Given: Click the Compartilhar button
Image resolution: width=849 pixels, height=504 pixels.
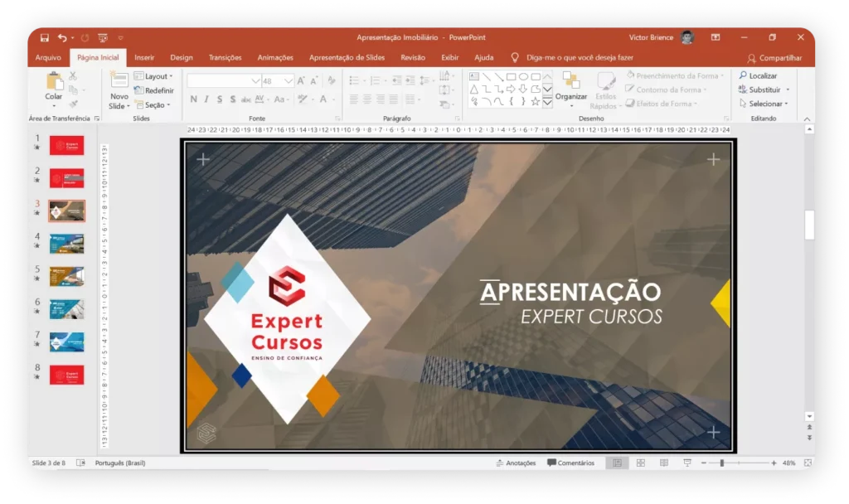Looking at the screenshot, I should pyautogui.click(x=774, y=58).
